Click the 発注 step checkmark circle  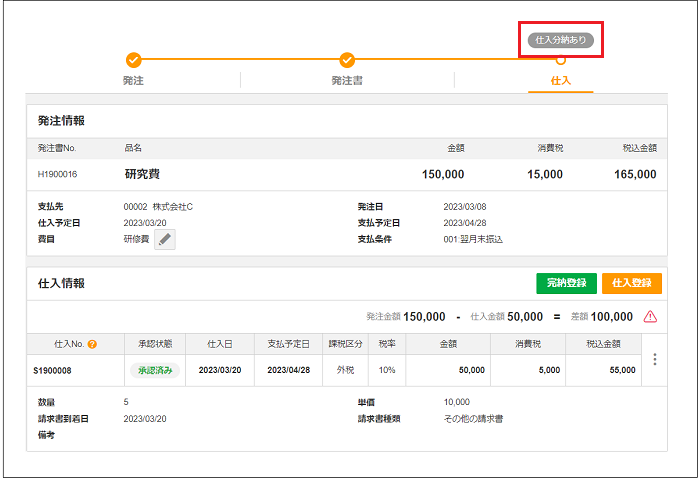coord(134,60)
